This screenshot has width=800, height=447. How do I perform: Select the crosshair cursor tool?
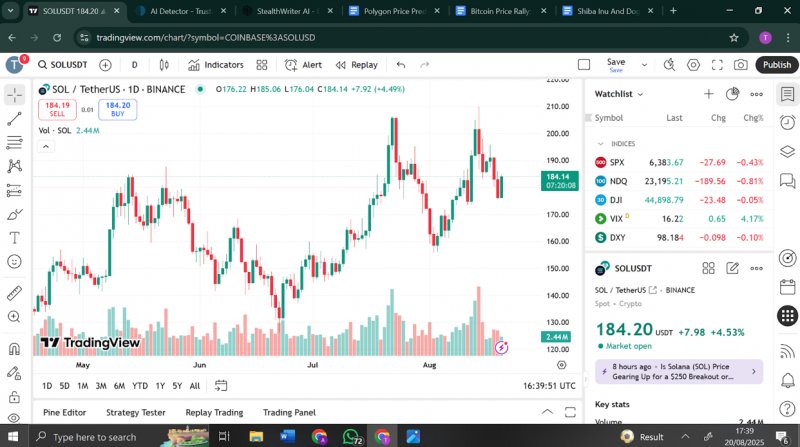point(14,95)
